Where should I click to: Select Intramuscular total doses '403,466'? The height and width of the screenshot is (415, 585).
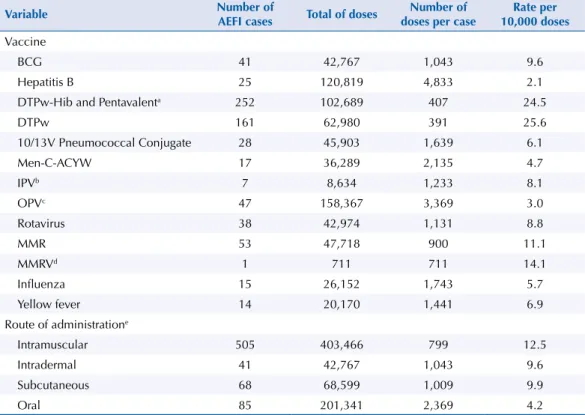pyautogui.click(x=342, y=345)
